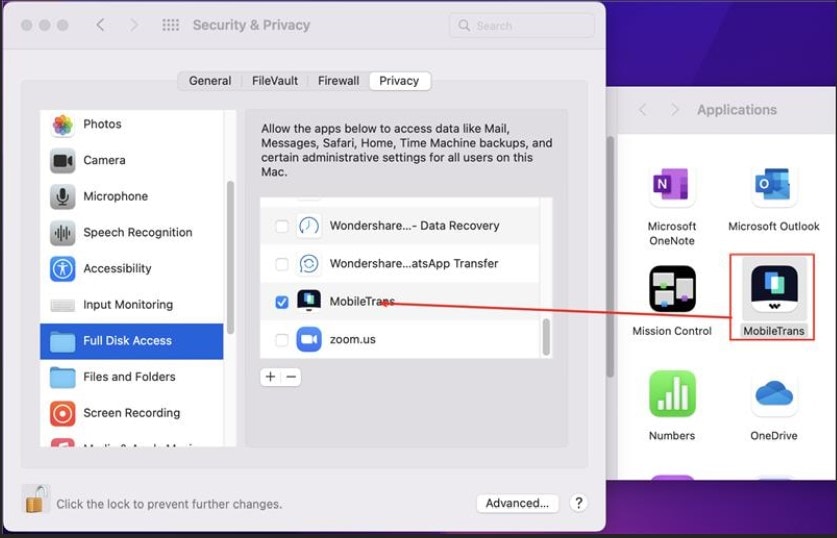
Task: Click the zoom.us app icon in list
Action: pos(309,339)
